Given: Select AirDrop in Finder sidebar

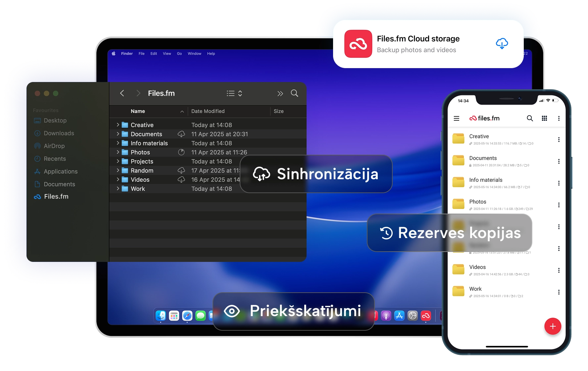Looking at the screenshot, I should click(49, 146).
